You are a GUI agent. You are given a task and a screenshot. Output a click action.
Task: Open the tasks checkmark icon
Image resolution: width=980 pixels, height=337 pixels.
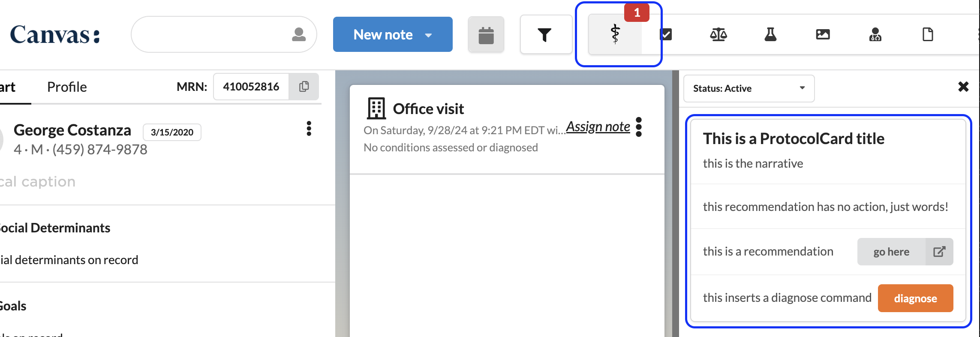[x=666, y=34]
